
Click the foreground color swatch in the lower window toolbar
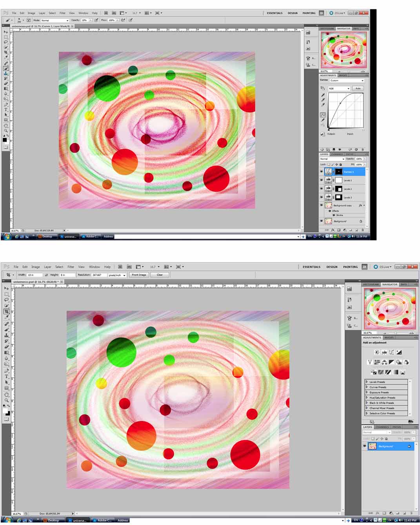pos(5,411)
